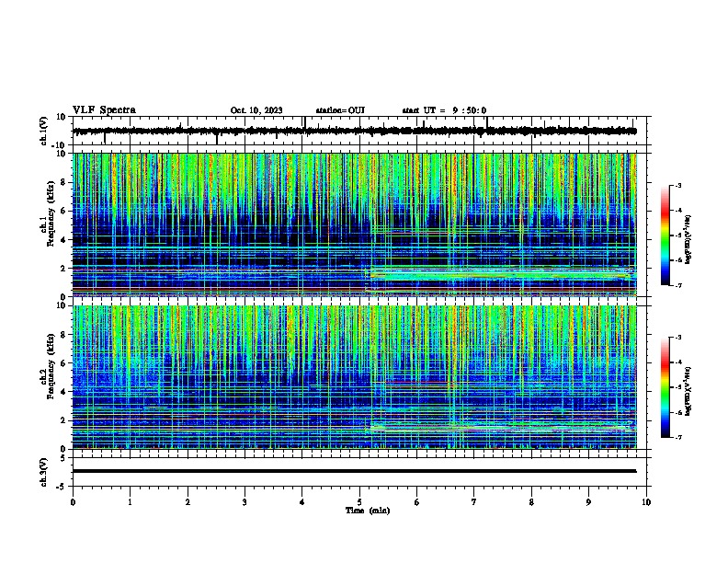The image size is (728, 563).
Task: Click the ch.1 spectrogram color scale bar
Action: click(665, 236)
